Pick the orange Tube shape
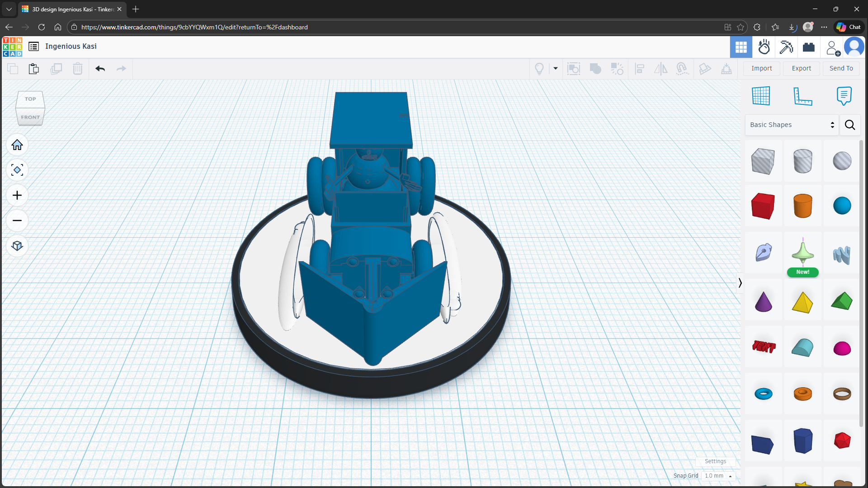868x488 pixels. 803,394
